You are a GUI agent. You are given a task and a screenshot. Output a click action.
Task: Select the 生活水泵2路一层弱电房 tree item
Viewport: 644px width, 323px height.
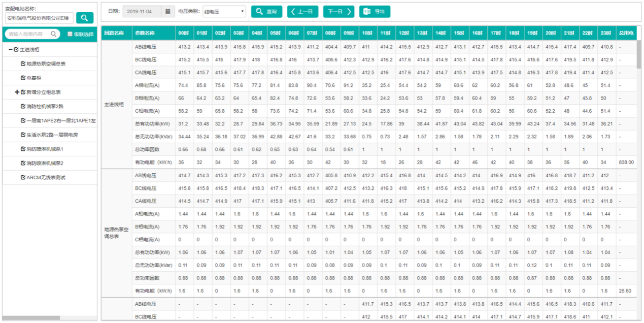tap(52, 135)
